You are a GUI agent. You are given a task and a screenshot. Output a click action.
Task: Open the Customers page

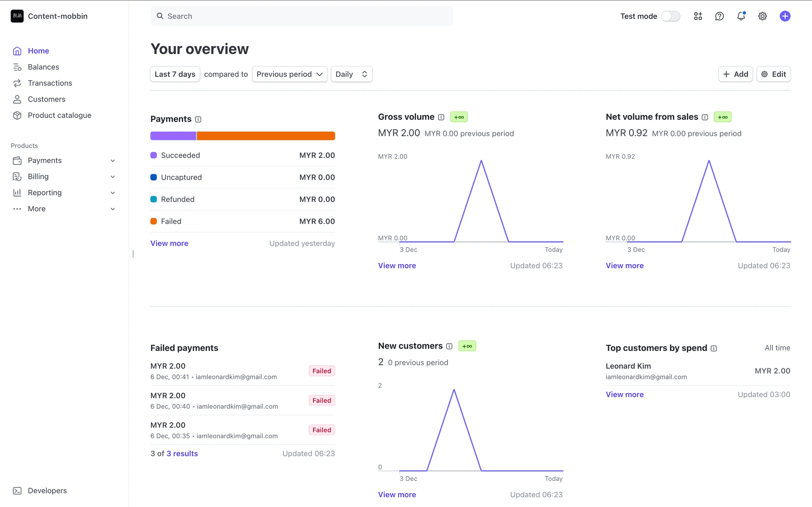(47, 99)
